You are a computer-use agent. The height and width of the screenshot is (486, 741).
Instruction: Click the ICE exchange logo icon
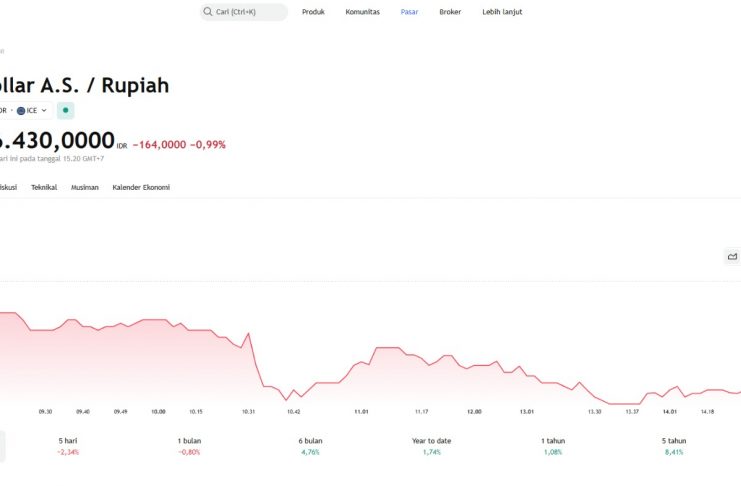pos(21,110)
